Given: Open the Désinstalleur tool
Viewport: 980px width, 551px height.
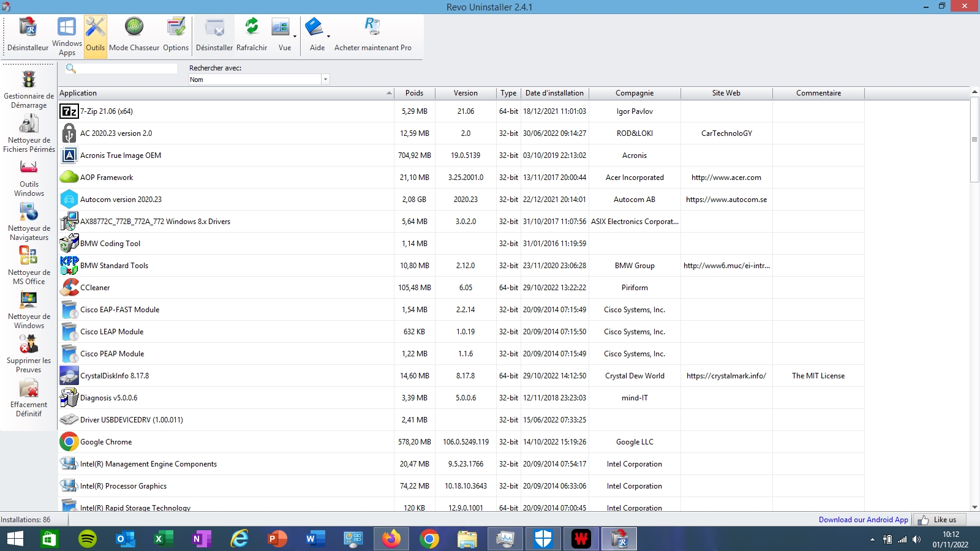Looking at the screenshot, I should click(x=28, y=36).
